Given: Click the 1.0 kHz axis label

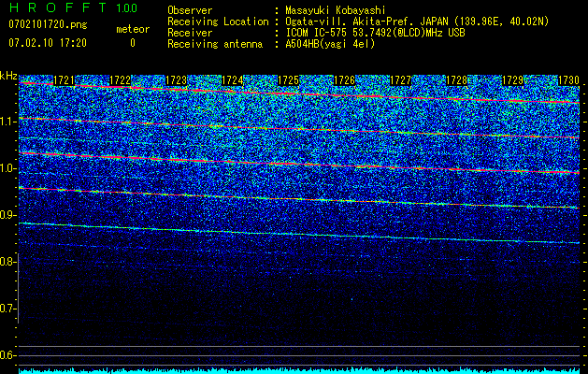Looking at the screenshot, I should click(8, 168).
